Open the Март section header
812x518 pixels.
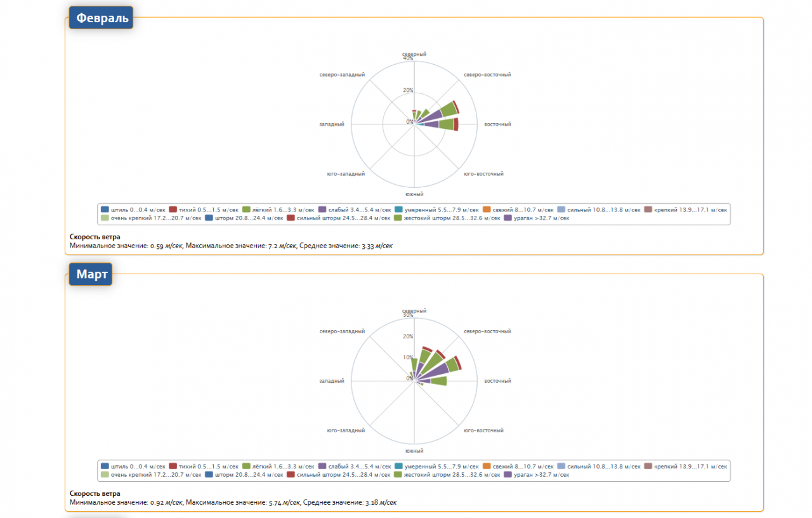pos(91,275)
